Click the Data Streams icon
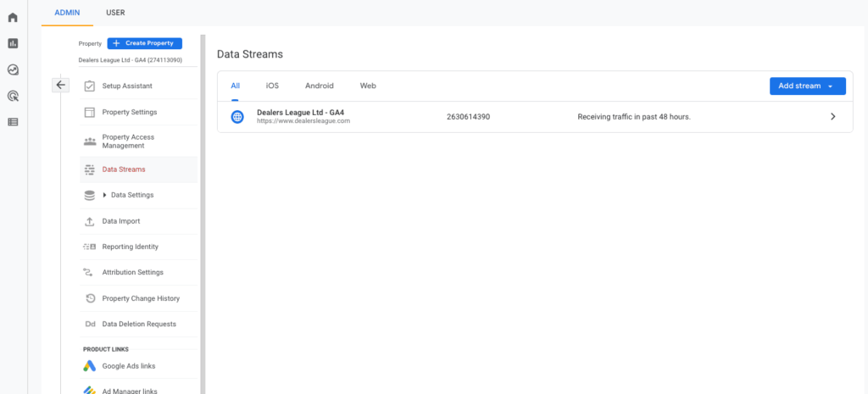Image resolution: width=868 pixels, height=394 pixels. click(90, 169)
